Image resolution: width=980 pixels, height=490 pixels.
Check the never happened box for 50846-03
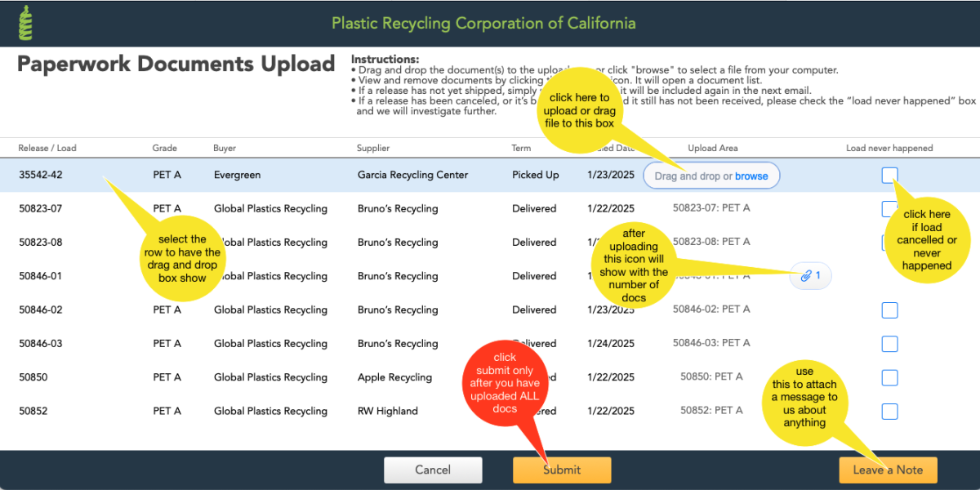889,344
